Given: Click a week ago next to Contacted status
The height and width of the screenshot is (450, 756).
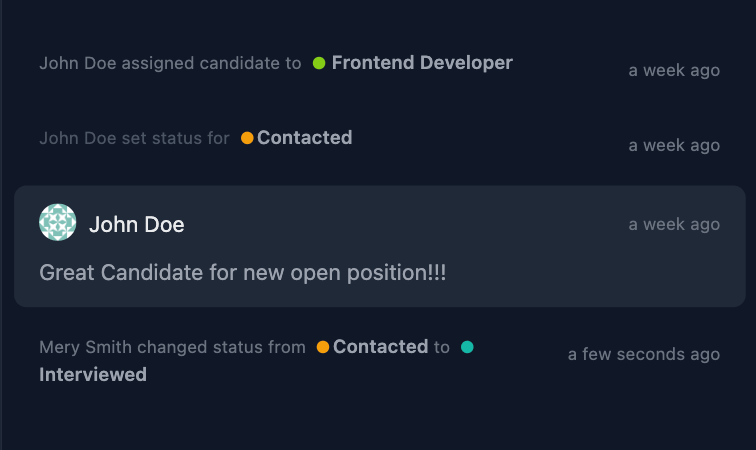Looking at the screenshot, I should 674,145.
